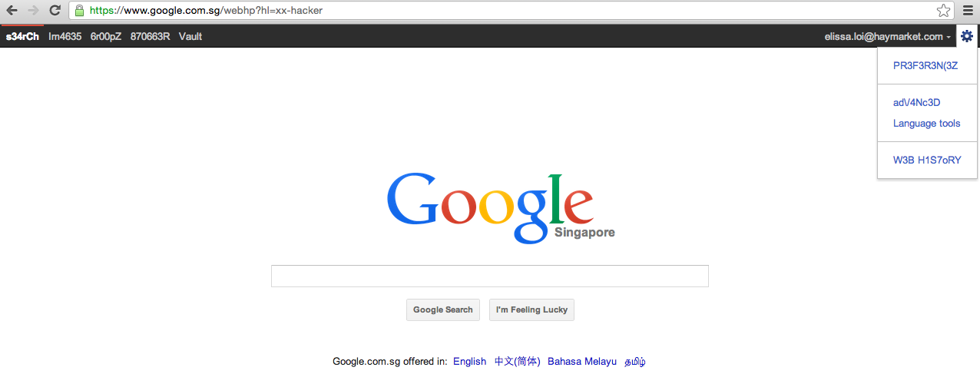Select the s34rCh tab
This screenshot has width=980, height=374.
tap(22, 36)
